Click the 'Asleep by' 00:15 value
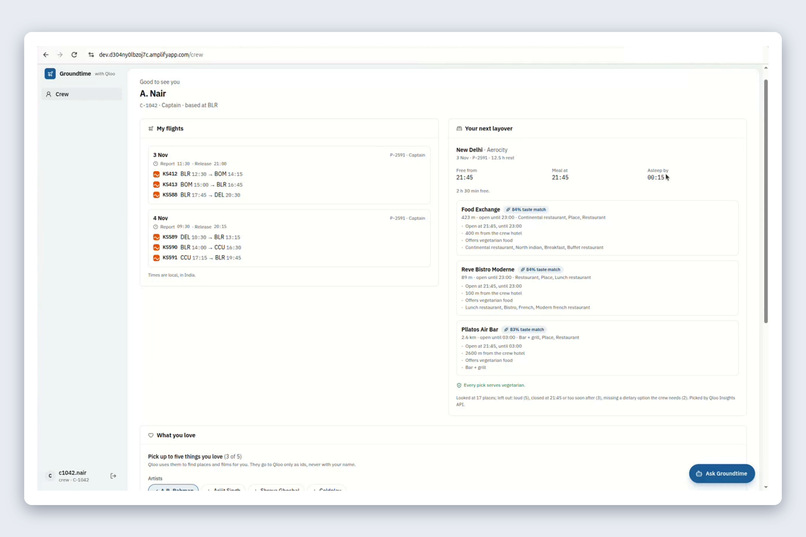 [656, 177]
